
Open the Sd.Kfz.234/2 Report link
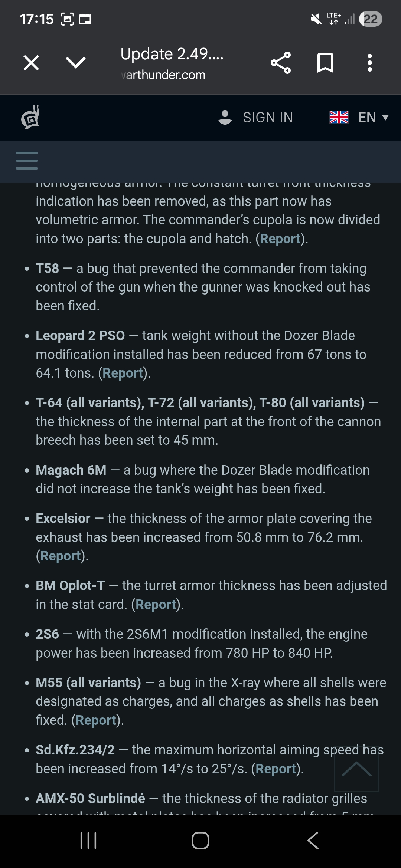(276, 769)
